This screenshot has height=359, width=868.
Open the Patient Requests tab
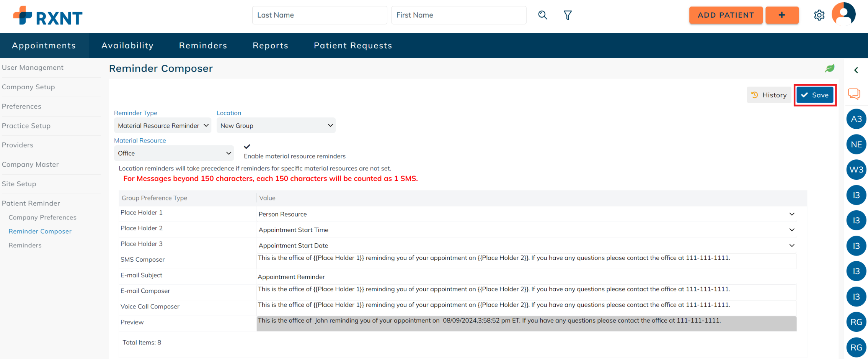(x=353, y=46)
